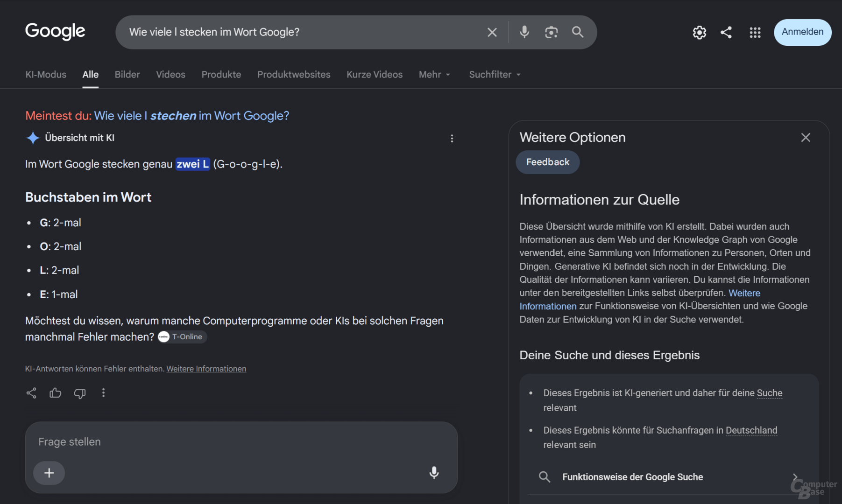Click the suggested query with 'stechen'

point(191,116)
